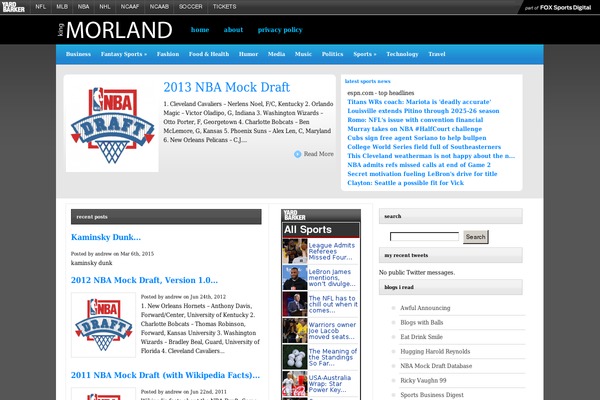Image resolution: width=600 pixels, height=400 pixels.
Task: Open League Admits Referees Missed Four story text
Action: coord(332,251)
